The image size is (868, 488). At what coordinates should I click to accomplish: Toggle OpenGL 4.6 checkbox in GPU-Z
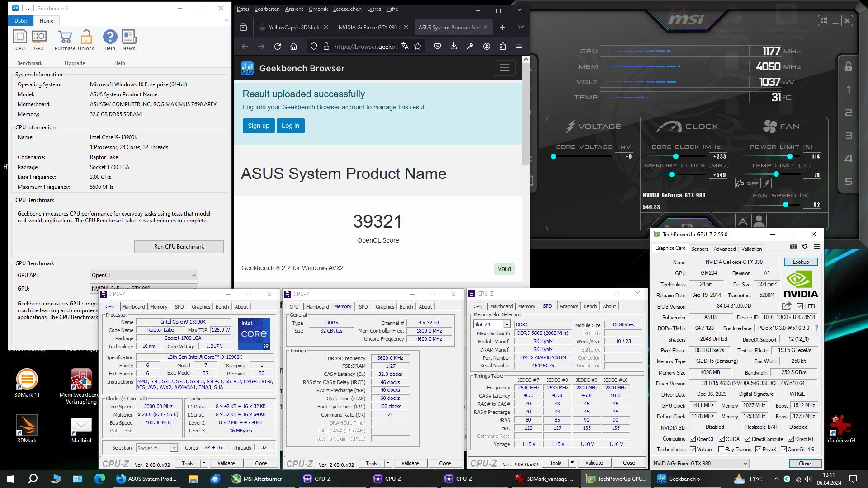tap(784, 450)
